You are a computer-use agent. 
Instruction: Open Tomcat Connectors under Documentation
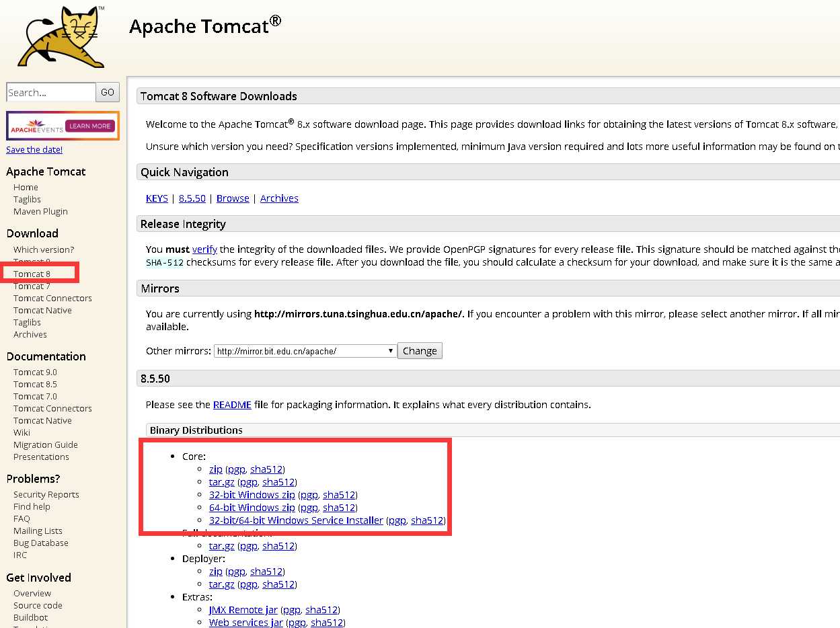52,408
